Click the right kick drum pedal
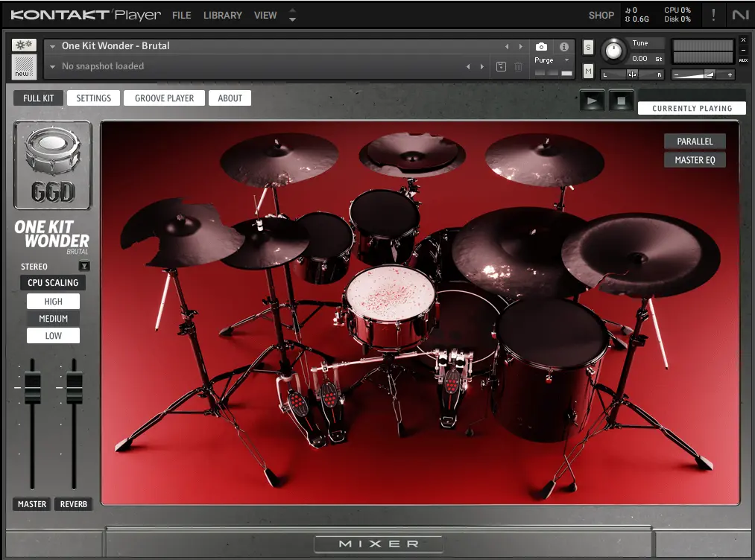755x560 pixels. (451, 389)
